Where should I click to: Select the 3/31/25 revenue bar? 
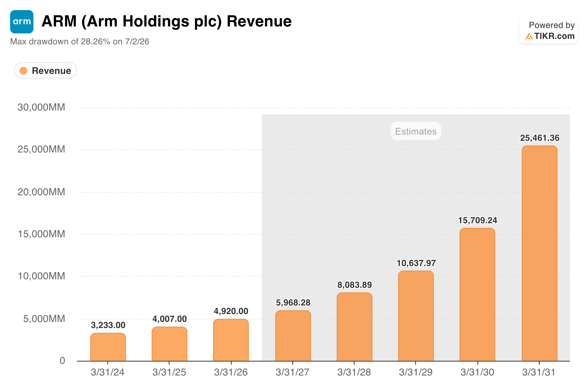(170, 344)
